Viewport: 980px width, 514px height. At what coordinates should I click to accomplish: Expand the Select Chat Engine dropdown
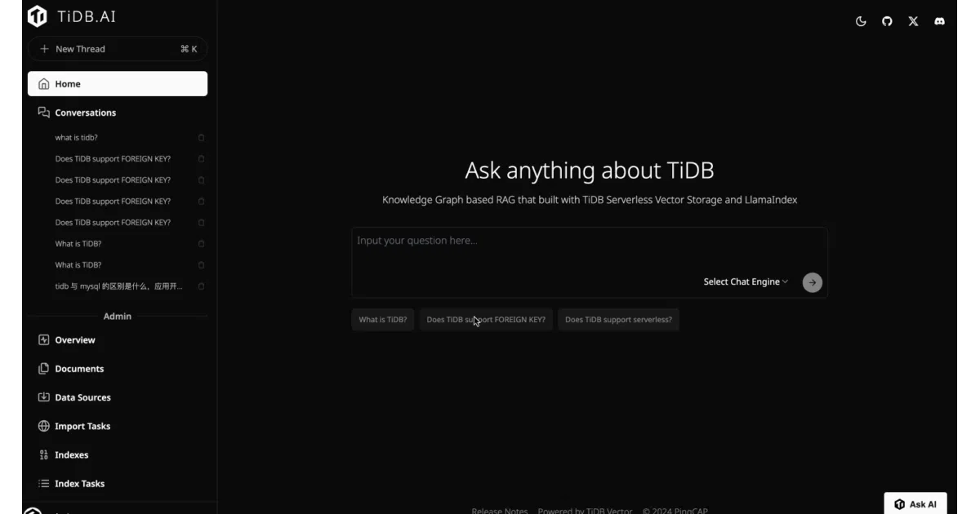746,281
